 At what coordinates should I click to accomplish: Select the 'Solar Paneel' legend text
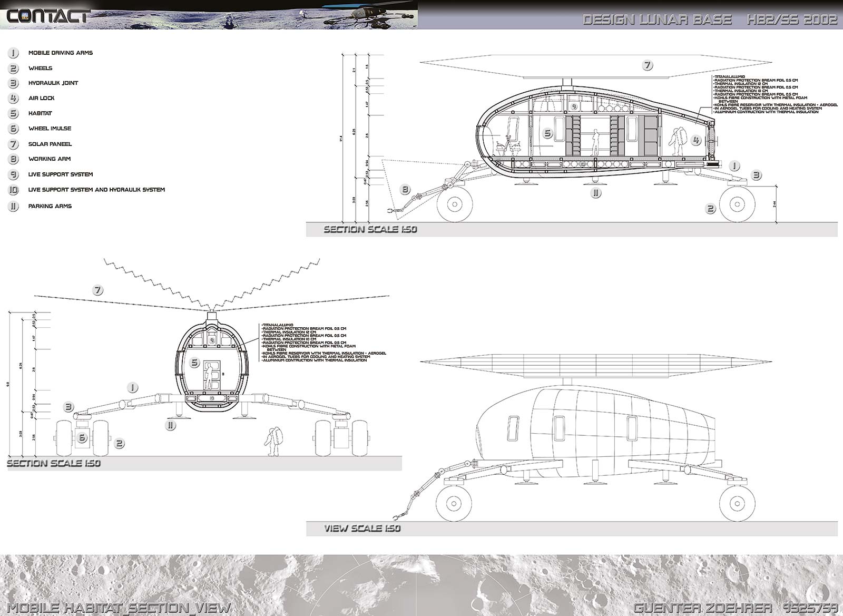coord(50,144)
